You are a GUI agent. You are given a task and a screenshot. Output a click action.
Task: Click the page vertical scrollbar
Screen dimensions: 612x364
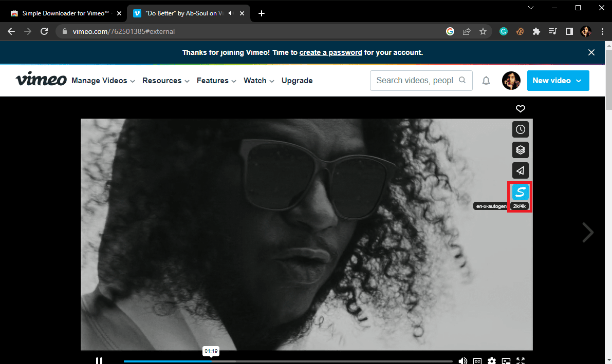608,80
